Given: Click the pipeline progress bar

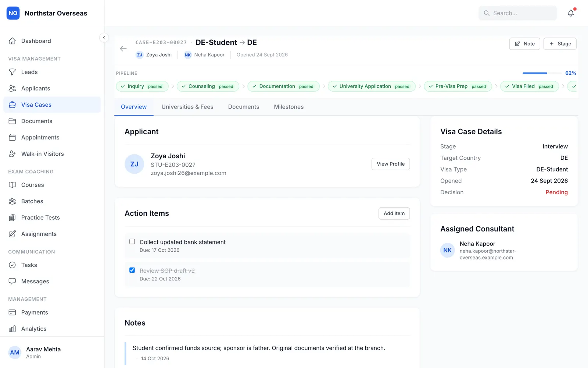Looking at the screenshot, I should pos(542,73).
